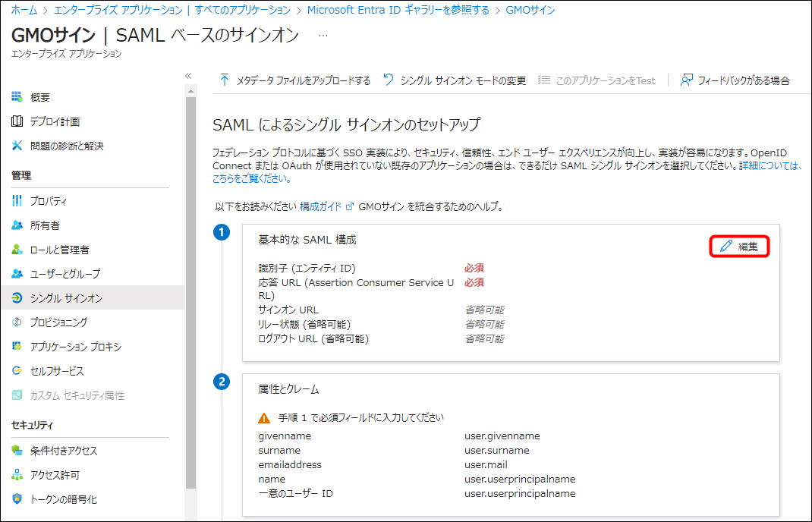Click the feedback person icon
This screenshot has width=812, height=522.
[x=686, y=80]
